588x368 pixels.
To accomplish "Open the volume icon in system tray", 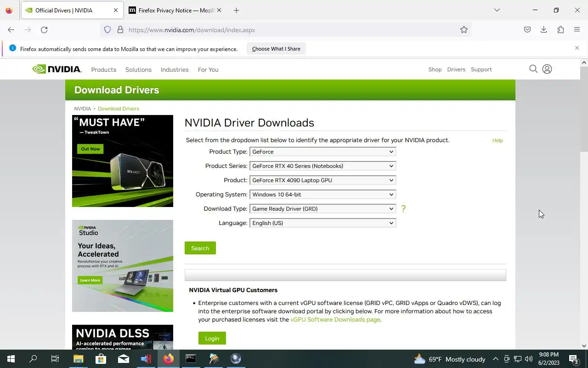I will coord(529,359).
